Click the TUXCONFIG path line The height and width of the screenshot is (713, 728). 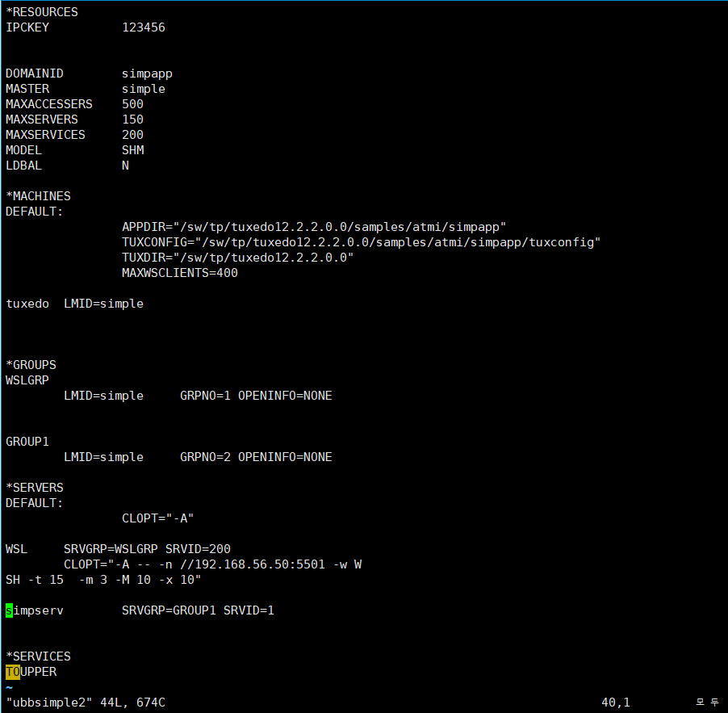pos(362,242)
